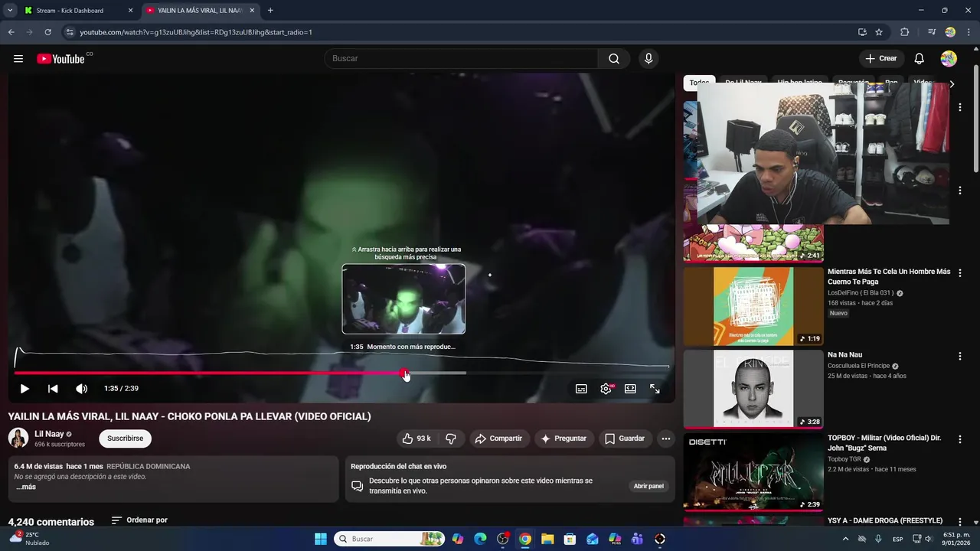Image resolution: width=980 pixels, height=551 pixels.
Task: Click the 1:35 / 2:39 time display
Action: pyautogui.click(x=121, y=389)
